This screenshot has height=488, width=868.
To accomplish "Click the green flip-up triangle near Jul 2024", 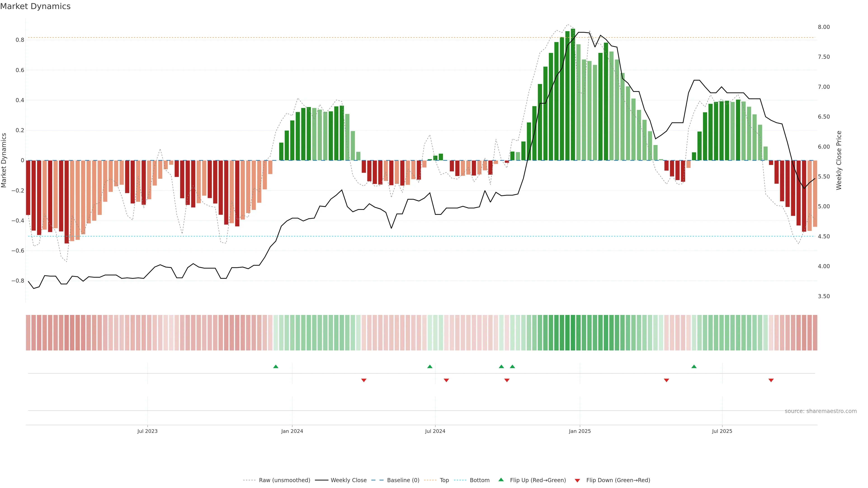I will coord(430,366).
